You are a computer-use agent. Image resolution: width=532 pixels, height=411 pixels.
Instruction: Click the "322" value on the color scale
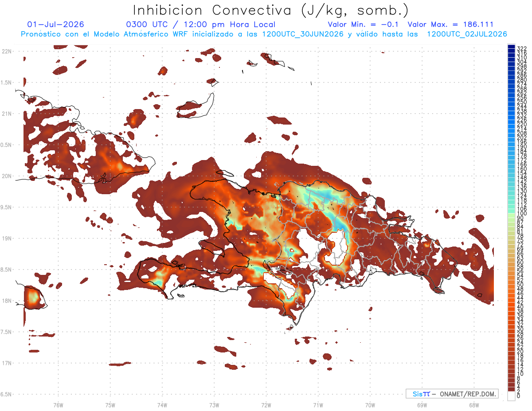[521, 48]
